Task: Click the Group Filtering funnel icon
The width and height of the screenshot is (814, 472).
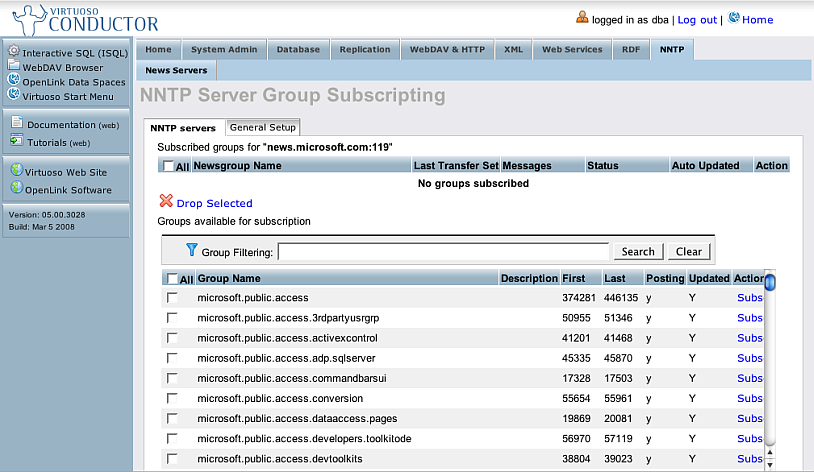Action: 192,251
